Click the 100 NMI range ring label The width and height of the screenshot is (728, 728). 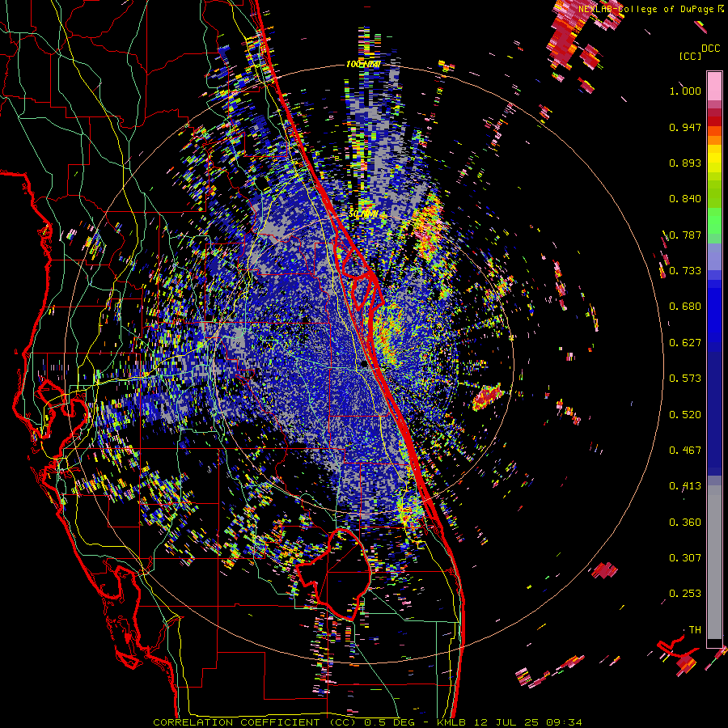(363, 64)
